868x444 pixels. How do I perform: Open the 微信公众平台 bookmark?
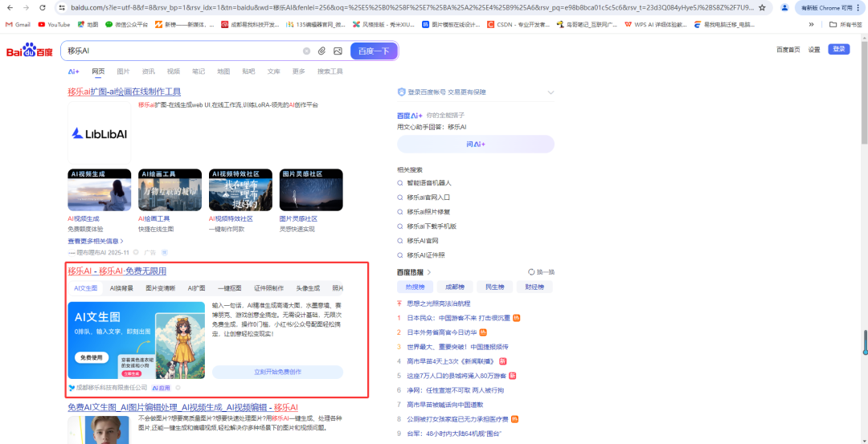pos(127,24)
